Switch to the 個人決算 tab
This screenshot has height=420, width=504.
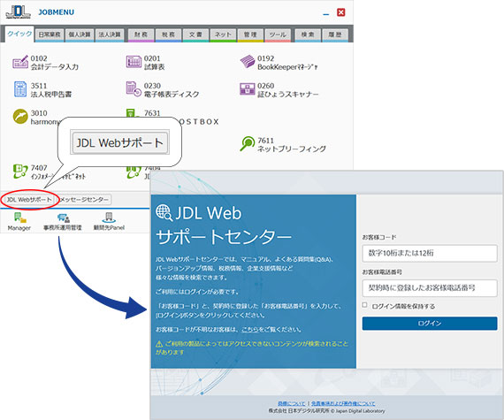(80, 34)
